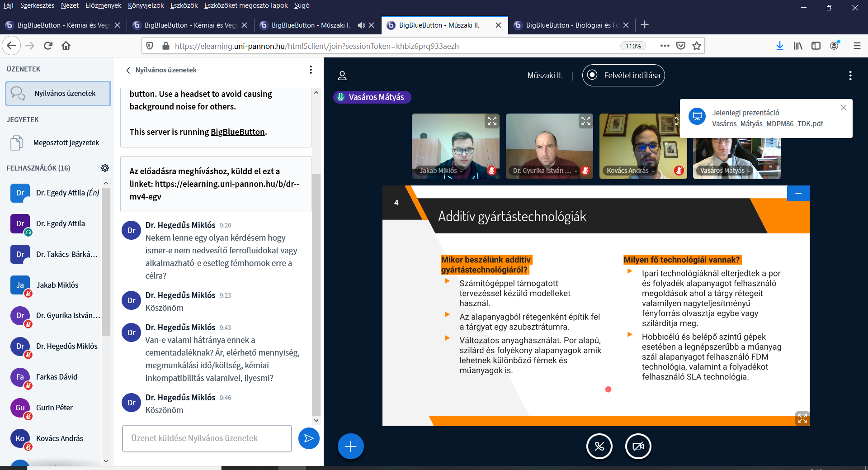
Task: Toggle the user list person icon
Action: point(342,76)
